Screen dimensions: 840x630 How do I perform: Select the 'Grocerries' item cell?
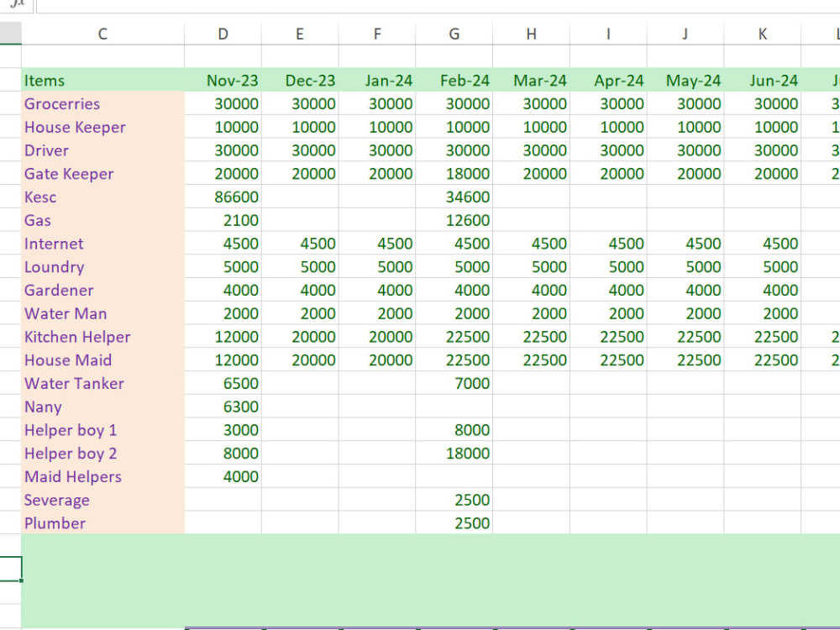pyautogui.click(x=102, y=103)
